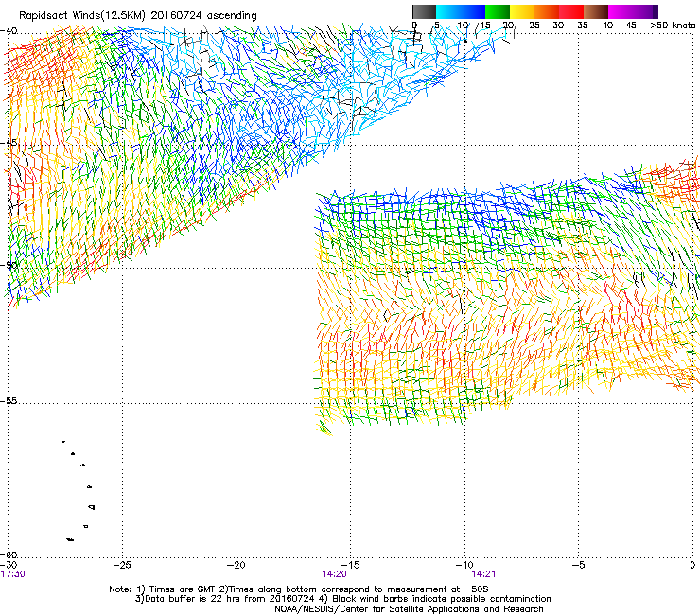700x615 pixels.
Task: Click the orange 25-30 knots color swatch
Action: [547, 11]
